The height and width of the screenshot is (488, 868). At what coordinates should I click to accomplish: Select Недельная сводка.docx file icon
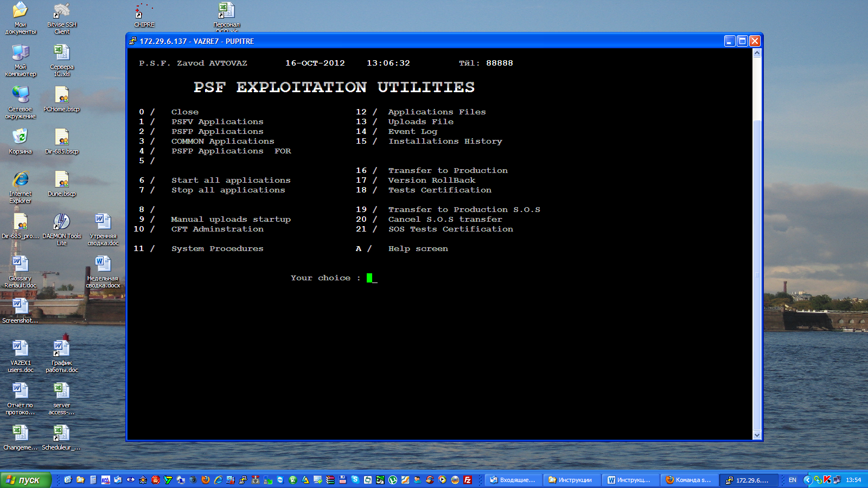coord(103,271)
